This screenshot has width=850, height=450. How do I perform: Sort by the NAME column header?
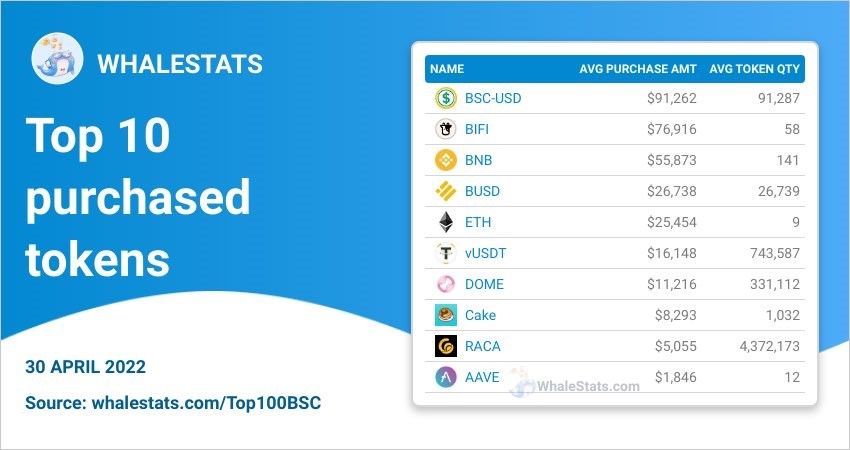tap(447, 69)
